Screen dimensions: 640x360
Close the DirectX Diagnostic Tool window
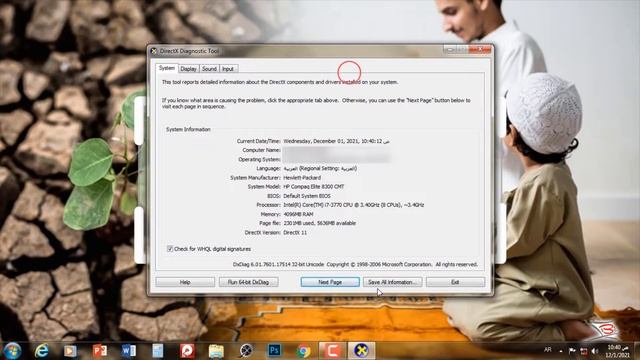[480, 50]
